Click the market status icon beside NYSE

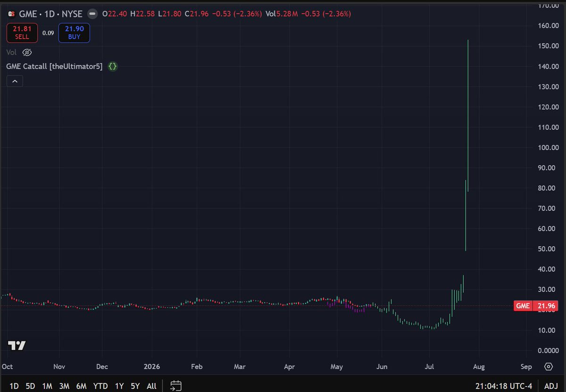(x=93, y=14)
